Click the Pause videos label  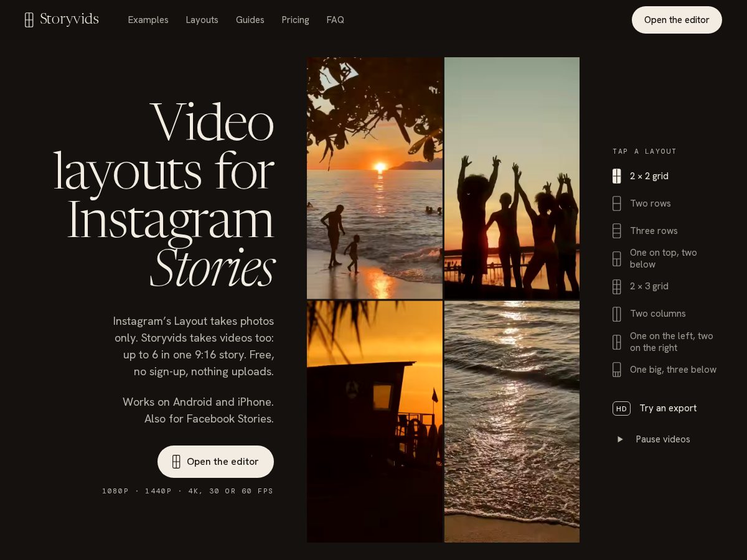tap(663, 439)
